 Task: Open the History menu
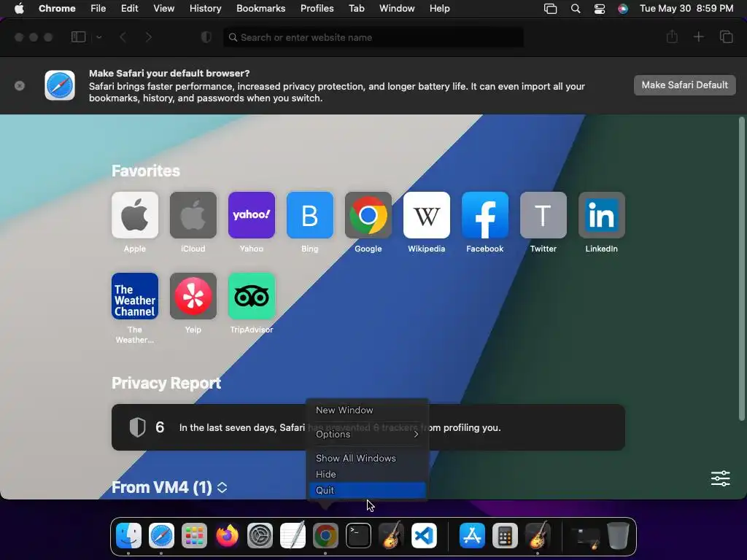[205, 8]
